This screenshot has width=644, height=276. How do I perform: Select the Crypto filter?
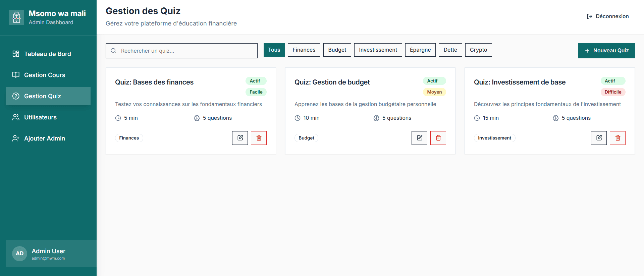[x=478, y=50]
